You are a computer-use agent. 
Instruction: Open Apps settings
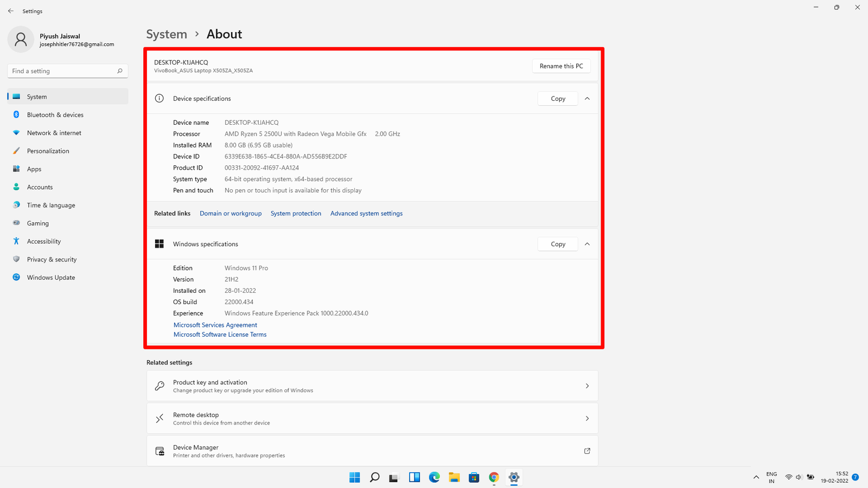34,169
